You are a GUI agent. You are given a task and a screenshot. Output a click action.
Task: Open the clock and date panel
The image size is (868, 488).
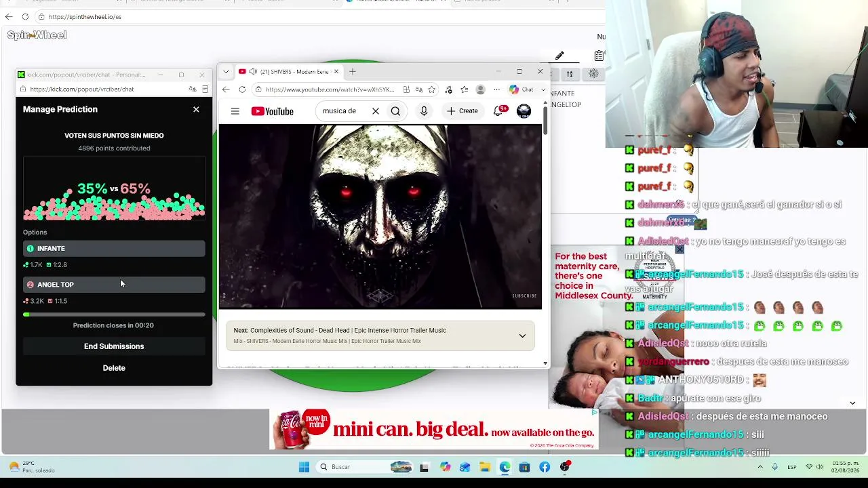coord(846,467)
